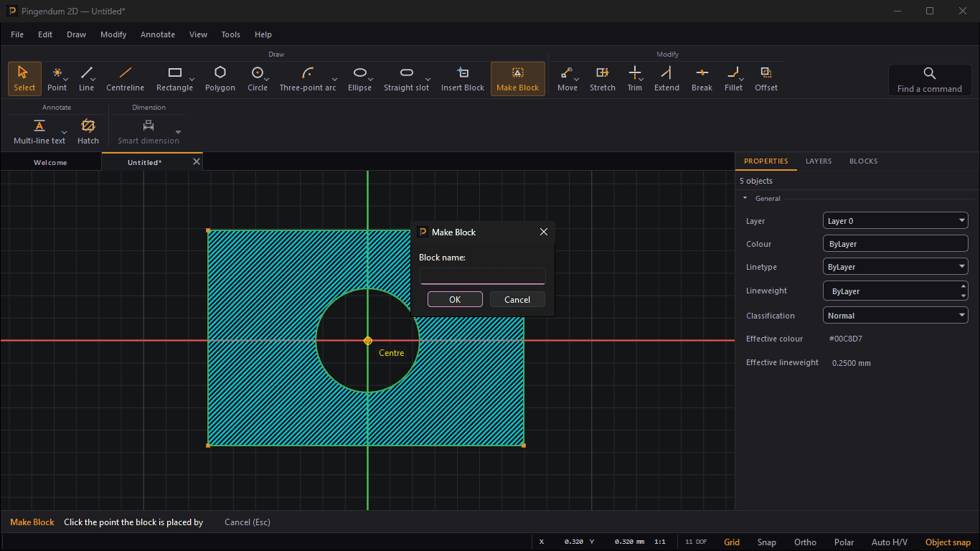Close the Make Block dialog
The image size is (980, 551).
(544, 232)
